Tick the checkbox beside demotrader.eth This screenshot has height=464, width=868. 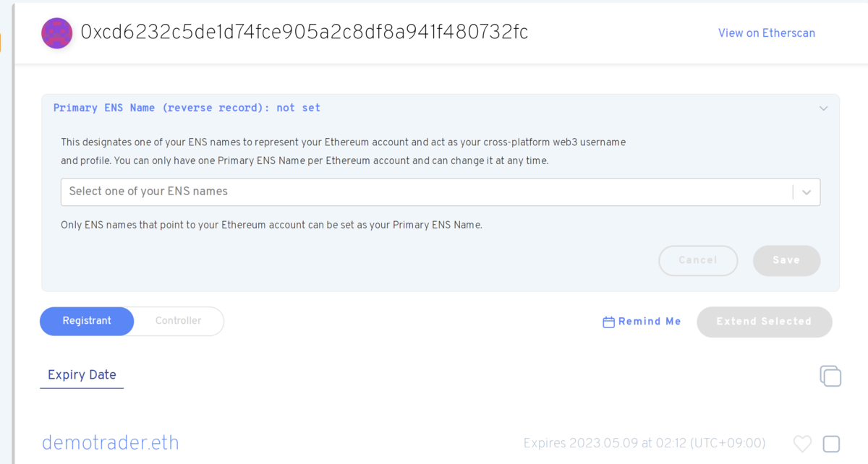(x=831, y=444)
